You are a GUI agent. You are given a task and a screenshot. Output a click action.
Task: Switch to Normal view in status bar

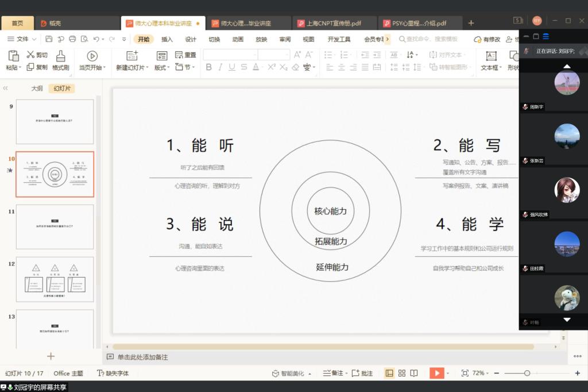(x=389, y=373)
